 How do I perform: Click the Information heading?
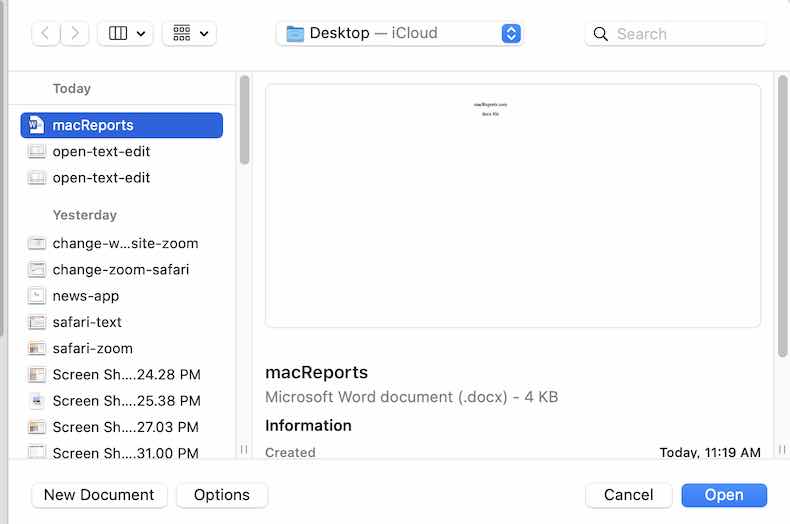pos(308,426)
